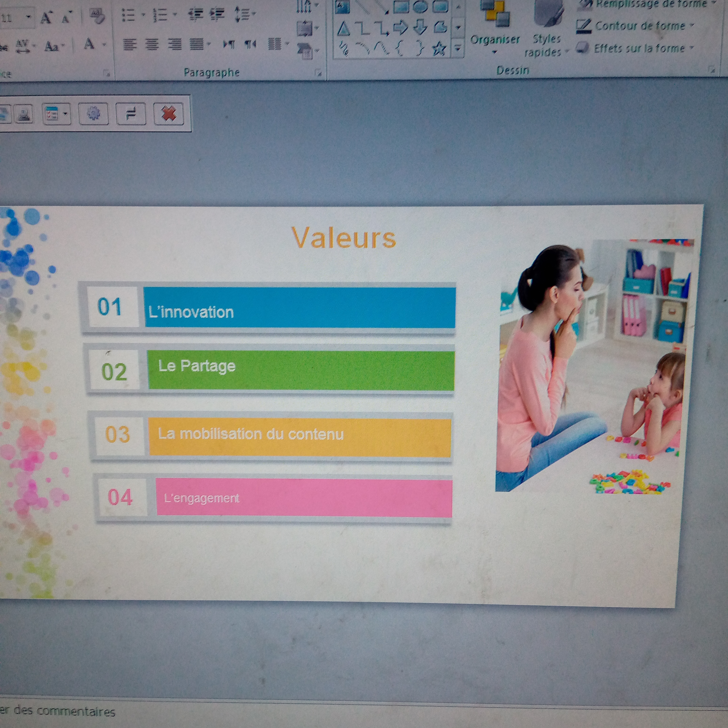Toggle right text alignment
This screenshot has width=728, height=728.
(x=174, y=45)
